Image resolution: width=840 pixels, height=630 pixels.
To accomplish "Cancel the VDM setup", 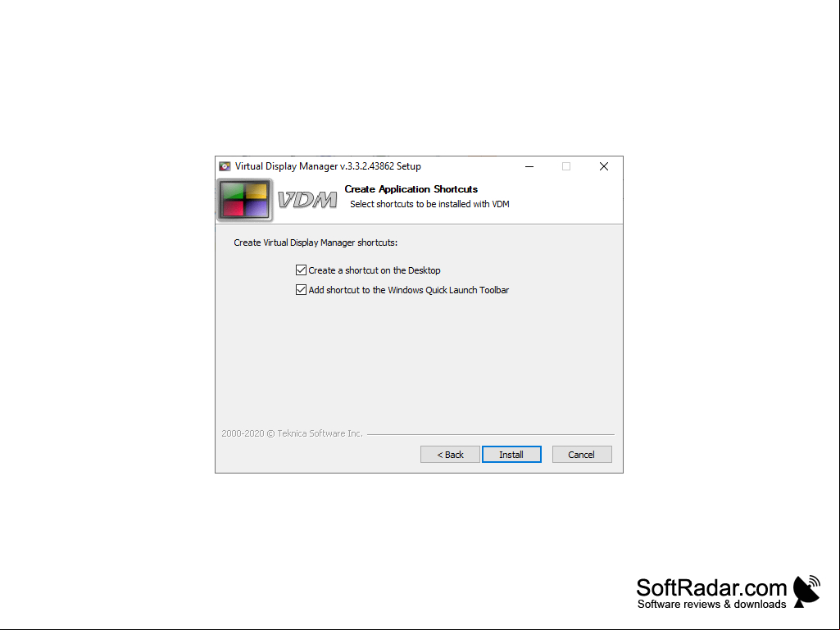I will point(582,455).
